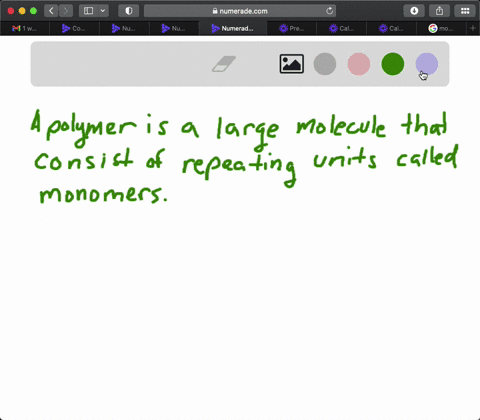Image resolution: width=480 pixels, height=420 pixels.
Task: Show tab overview grid
Action: pos(465,11)
